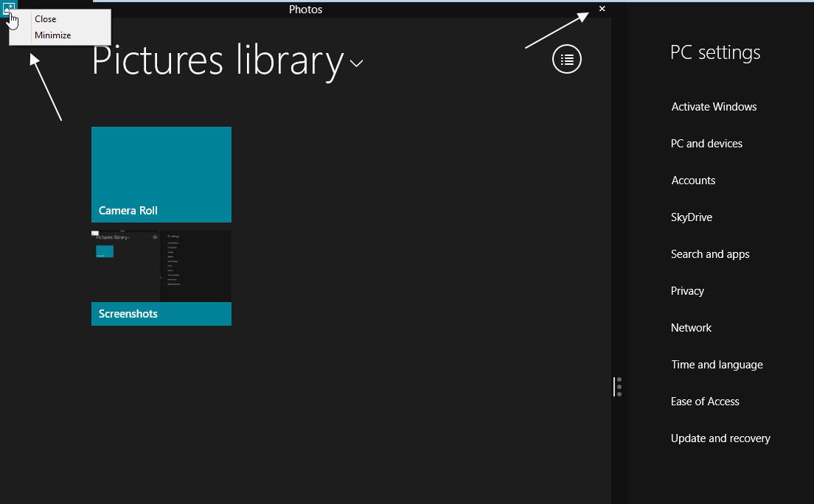
Task: Expand the Pictures library dropdown chevron
Action: 356,63
